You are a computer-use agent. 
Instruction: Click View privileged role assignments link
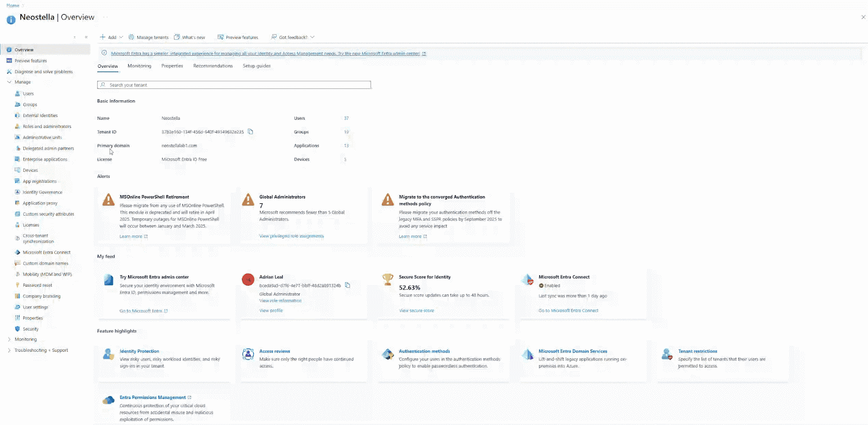tap(291, 236)
